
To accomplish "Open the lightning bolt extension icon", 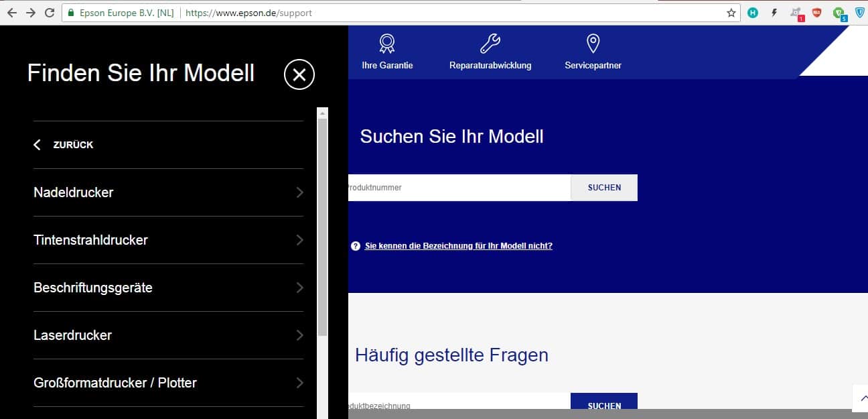I will point(774,13).
